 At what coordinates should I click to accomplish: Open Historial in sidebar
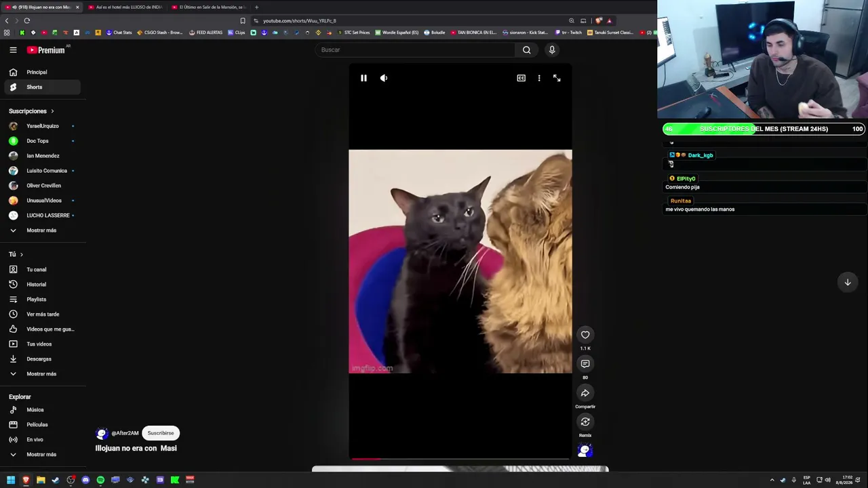click(43, 285)
